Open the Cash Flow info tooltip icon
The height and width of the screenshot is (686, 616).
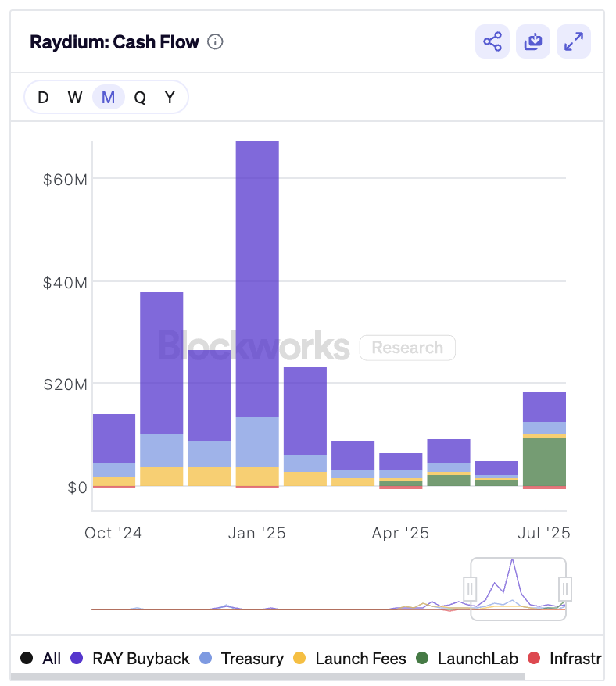(x=215, y=42)
